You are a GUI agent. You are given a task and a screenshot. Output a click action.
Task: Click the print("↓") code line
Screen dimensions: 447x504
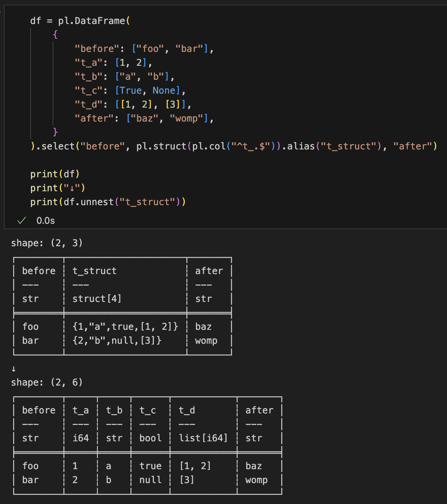click(58, 188)
